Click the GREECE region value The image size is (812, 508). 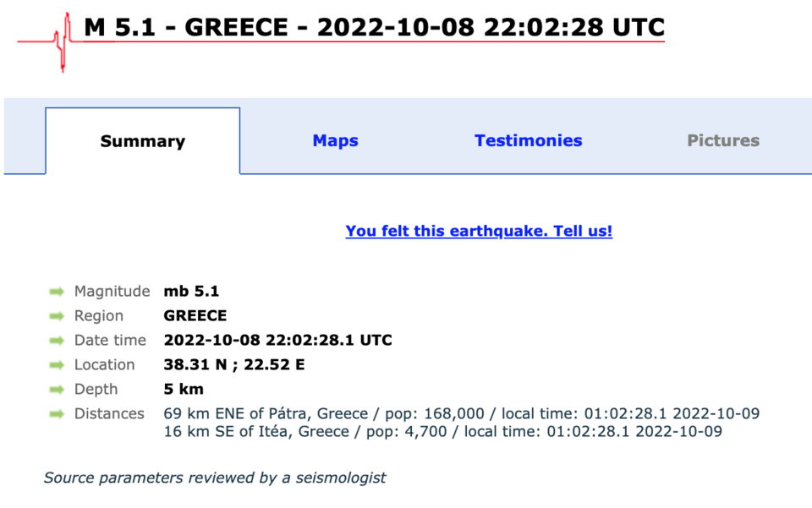pos(195,316)
